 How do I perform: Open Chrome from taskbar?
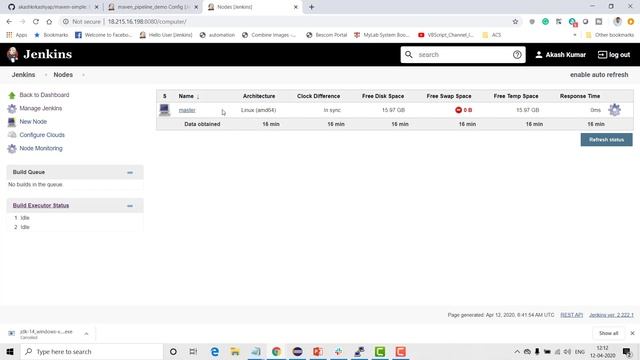click(276, 351)
